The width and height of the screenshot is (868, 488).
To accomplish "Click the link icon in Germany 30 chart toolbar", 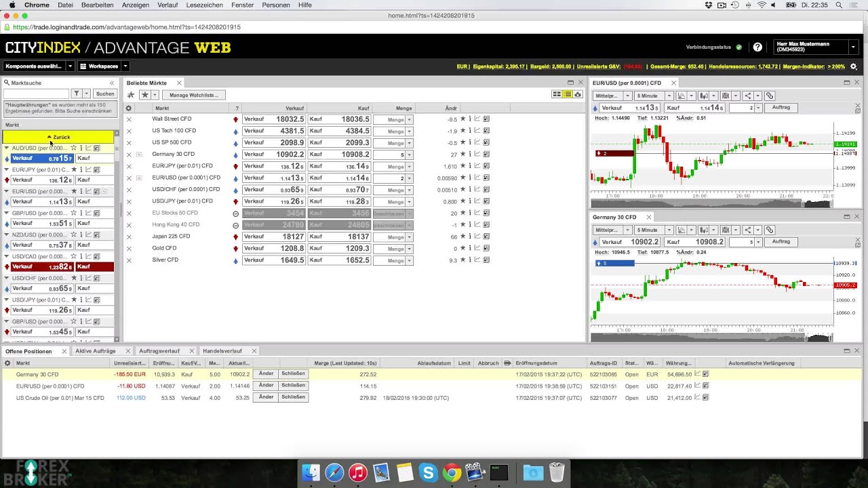I will point(770,230).
